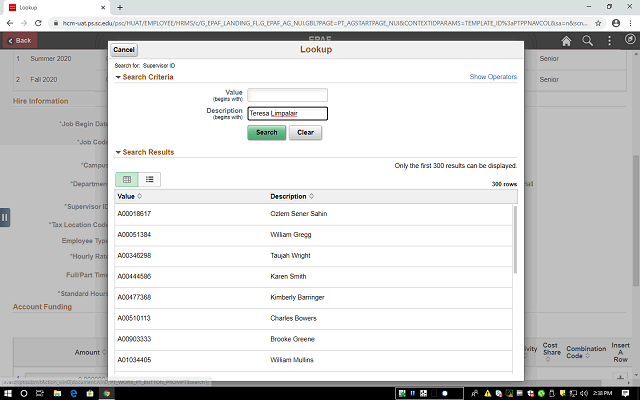
Task: Sort results by Value column
Action: point(129,196)
